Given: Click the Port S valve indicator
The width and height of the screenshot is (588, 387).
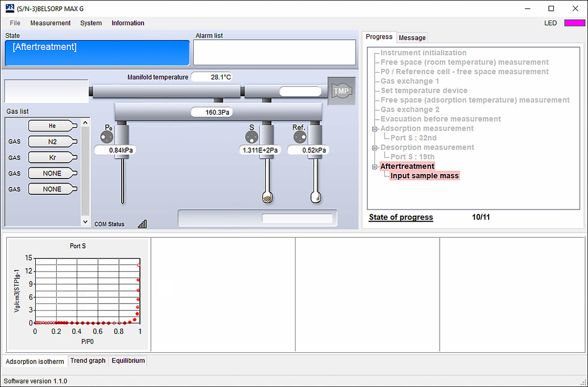Looking at the screenshot, I should pyautogui.click(x=251, y=136).
